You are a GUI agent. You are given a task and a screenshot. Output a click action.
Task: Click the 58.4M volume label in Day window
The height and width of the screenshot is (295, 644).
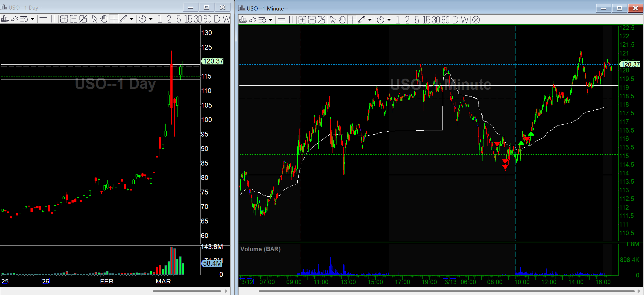212,263
